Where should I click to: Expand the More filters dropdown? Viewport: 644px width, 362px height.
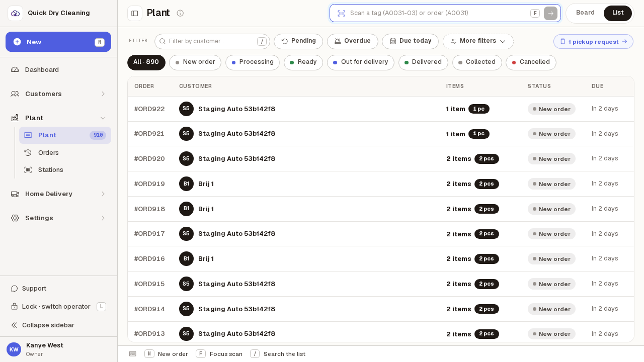point(478,41)
